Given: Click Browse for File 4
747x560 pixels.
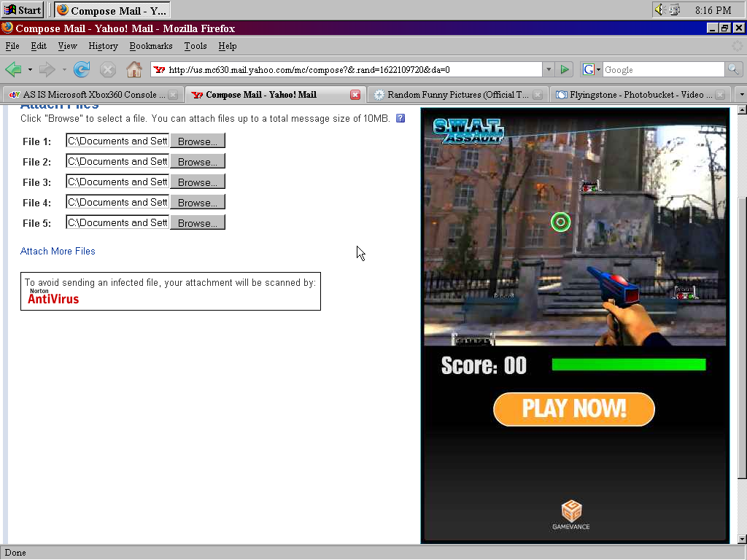Looking at the screenshot, I should click(197, 203).
